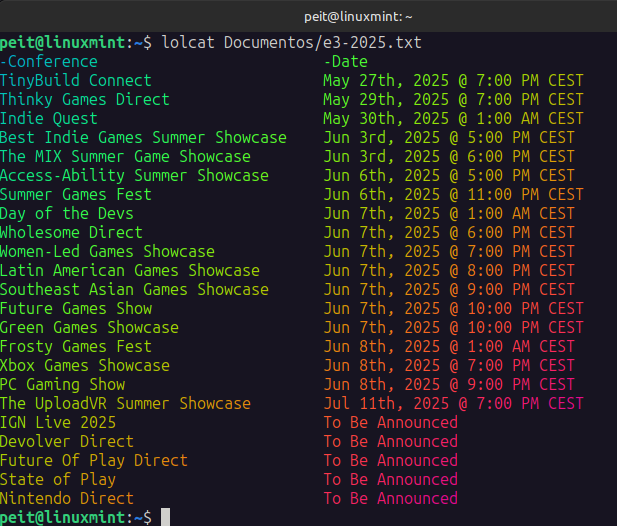Select the Summer Games Fest entry
Image resolution: width=617 pixels, height=526 pixels.
click(76, 195)
